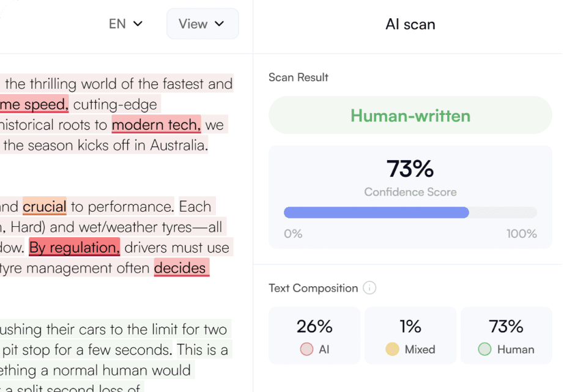
Task: Click the chevron next to EN
Action: tap(138, 24)
